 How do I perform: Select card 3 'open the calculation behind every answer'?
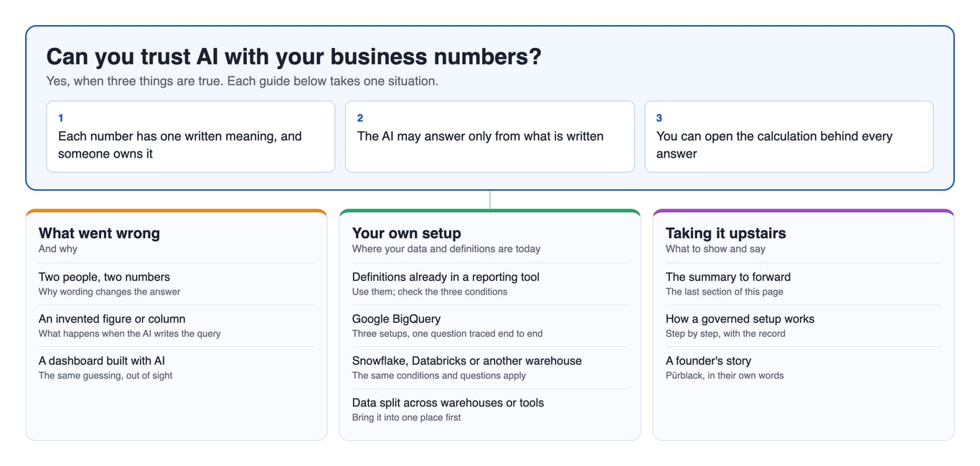pyautogui.click(x=789, y=136)
